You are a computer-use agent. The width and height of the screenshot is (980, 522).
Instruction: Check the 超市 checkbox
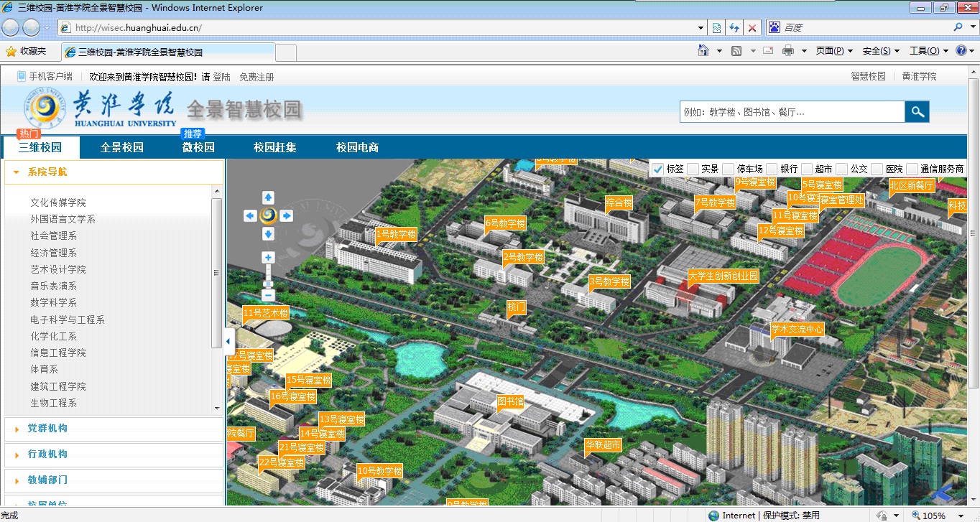point(807,169)
